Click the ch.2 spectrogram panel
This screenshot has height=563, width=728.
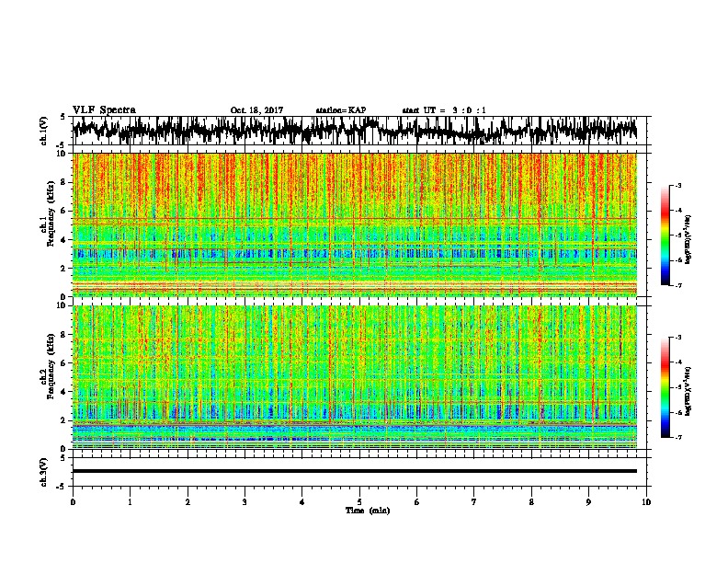(x=355, y=377)
